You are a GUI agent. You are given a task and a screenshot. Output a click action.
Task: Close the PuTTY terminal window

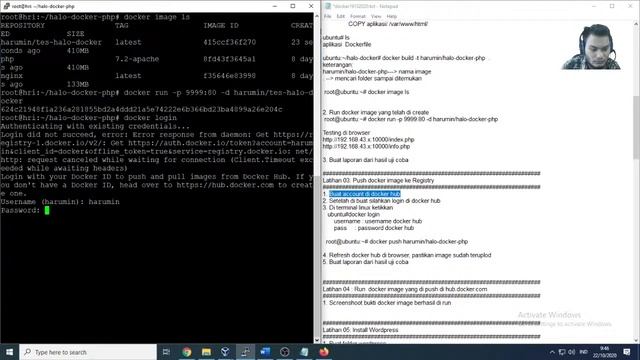(311, 6)
